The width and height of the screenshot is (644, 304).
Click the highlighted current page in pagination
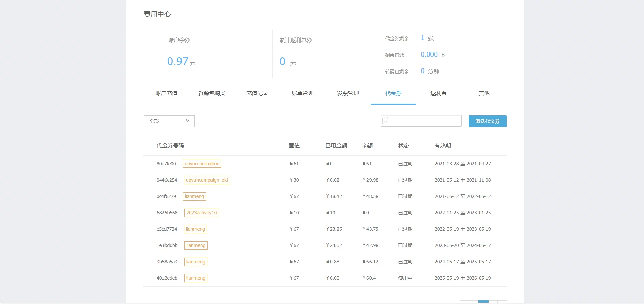pos(483,302)
